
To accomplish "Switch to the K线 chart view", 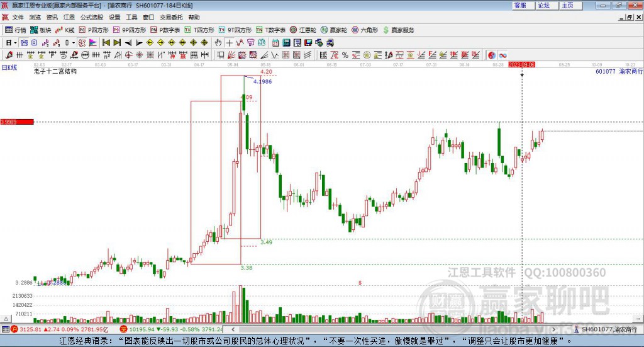I will point(65,30).
